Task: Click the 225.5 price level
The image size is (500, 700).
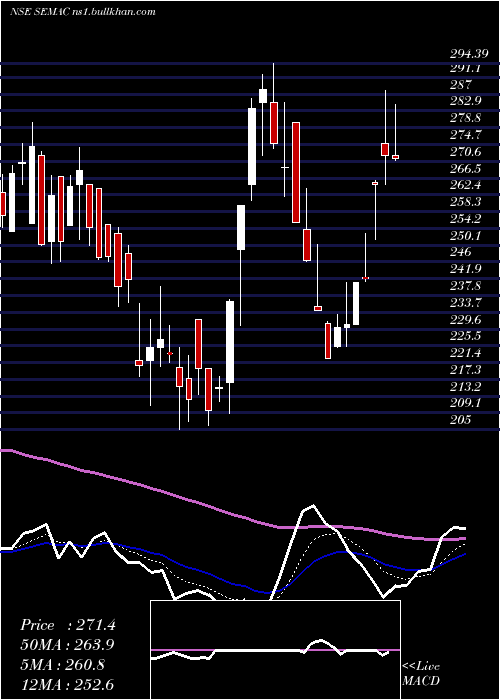Action: click(465, 336)
